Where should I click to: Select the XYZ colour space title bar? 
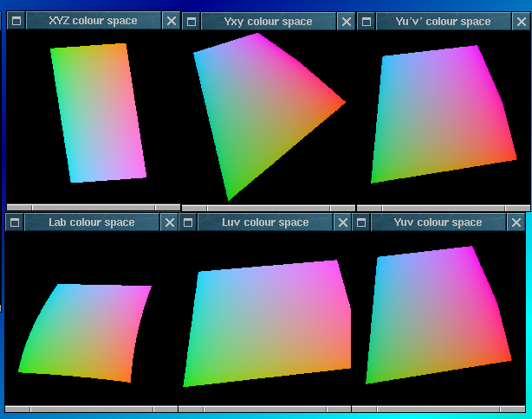[94, 21]
